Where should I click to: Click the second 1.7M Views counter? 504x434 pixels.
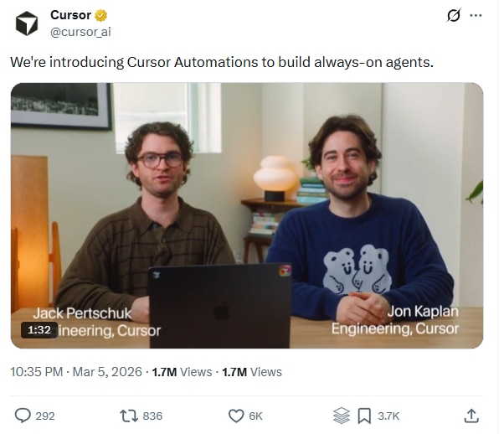(252, 372)
